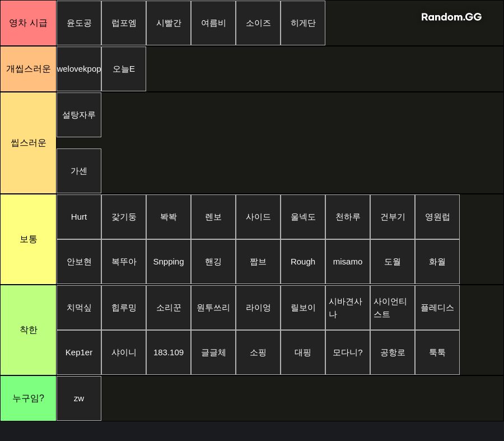This screenshot has height=441, width=504.
Task: Pick the 소이즈 tile
Action: (258, 23)
